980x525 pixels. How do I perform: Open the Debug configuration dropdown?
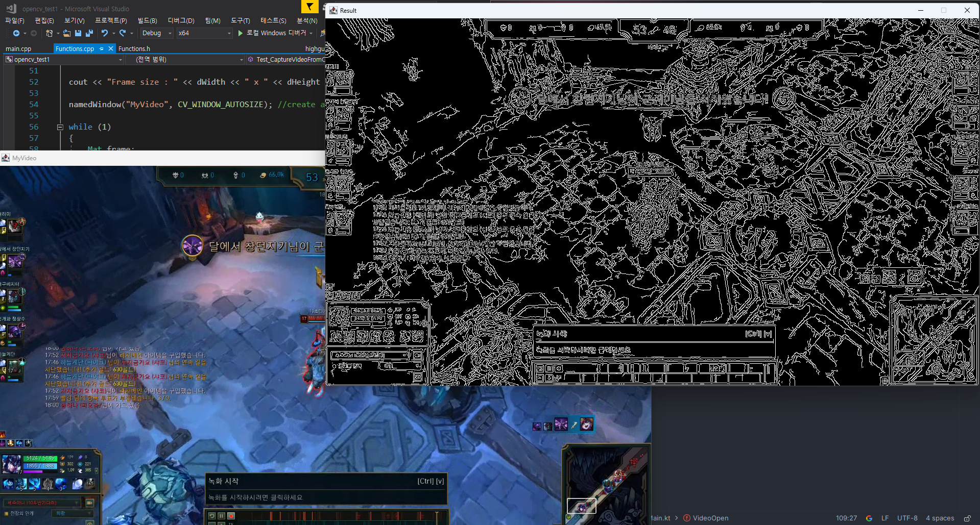(157, 33)
